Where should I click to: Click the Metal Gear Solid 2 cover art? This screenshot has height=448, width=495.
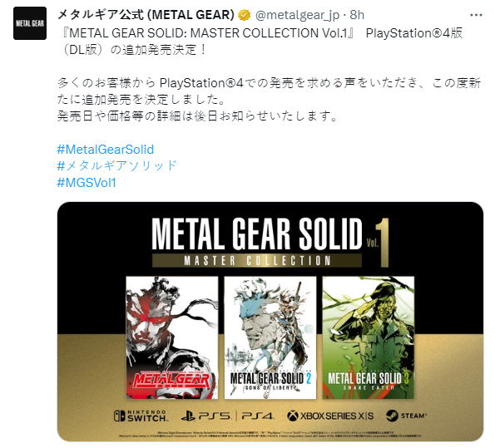270,338
